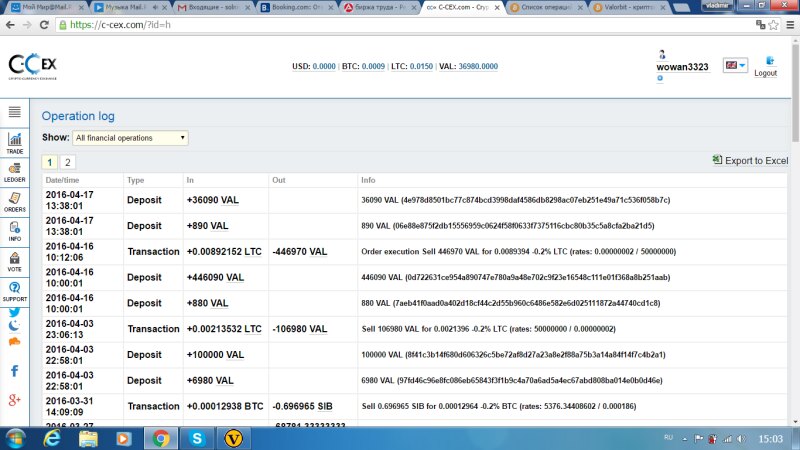Expand the language flag dropdown
800x450 pixels.
(735, 65)
